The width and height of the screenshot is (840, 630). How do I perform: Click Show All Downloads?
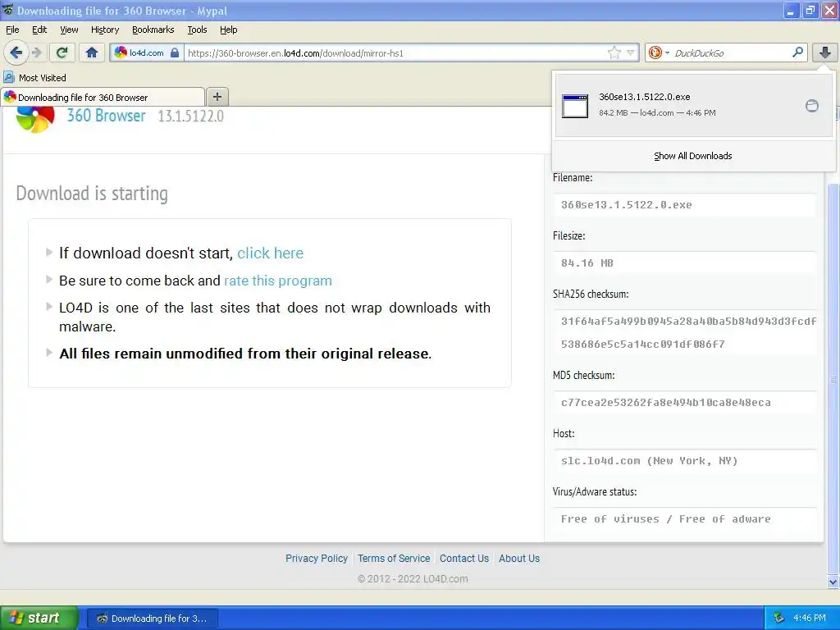[x=692, y=156]
